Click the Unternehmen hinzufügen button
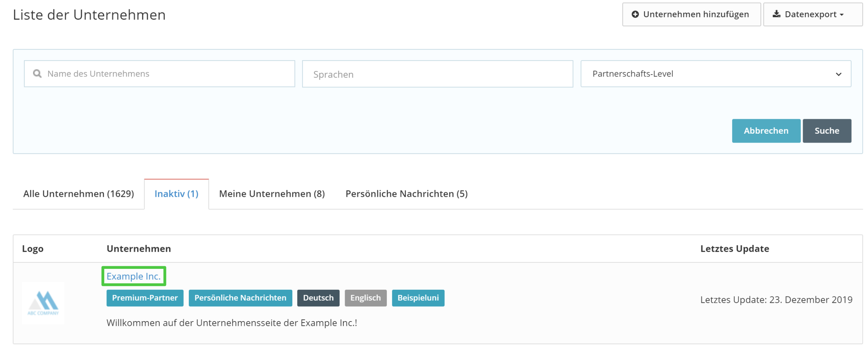 point(691,14)
